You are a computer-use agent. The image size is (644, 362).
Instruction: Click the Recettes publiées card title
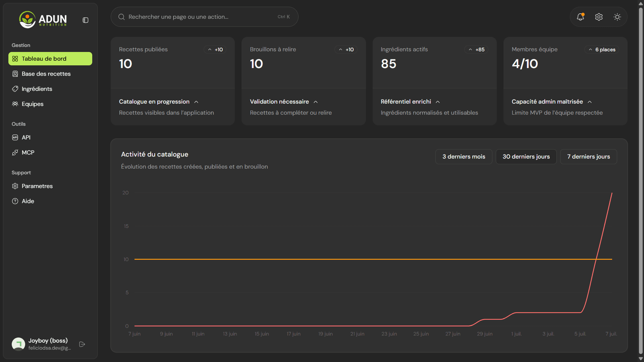point(143,49)
